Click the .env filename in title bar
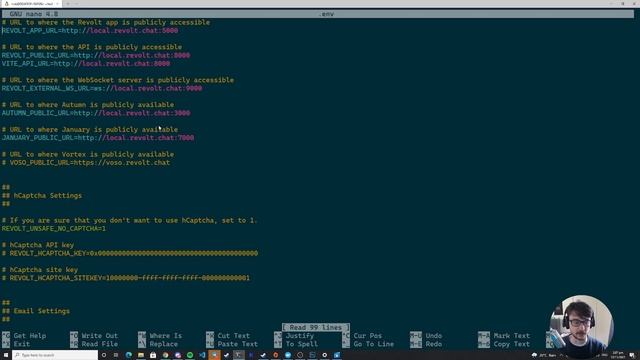 (x=326, y=14)
